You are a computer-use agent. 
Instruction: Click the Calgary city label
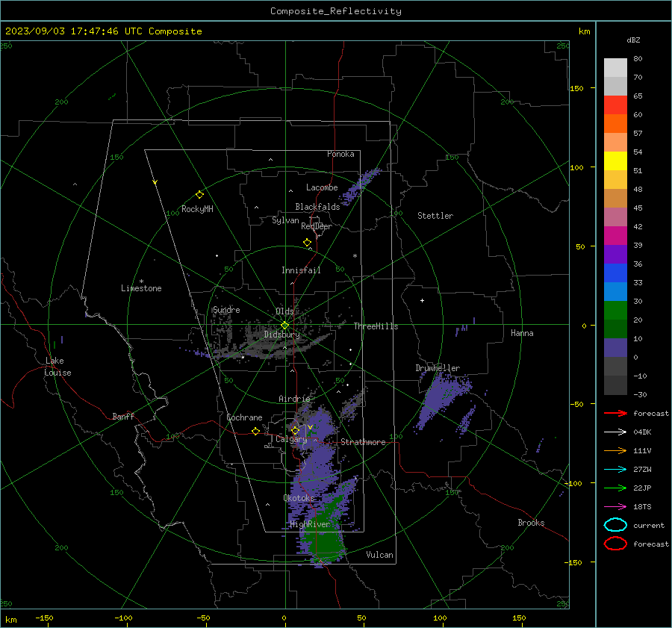(x=291, y=439)
